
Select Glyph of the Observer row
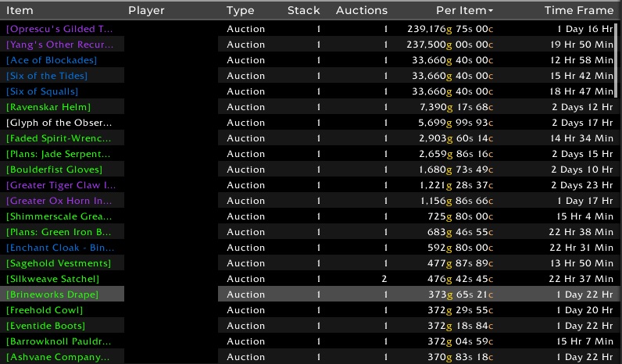(x=59, y=123)
